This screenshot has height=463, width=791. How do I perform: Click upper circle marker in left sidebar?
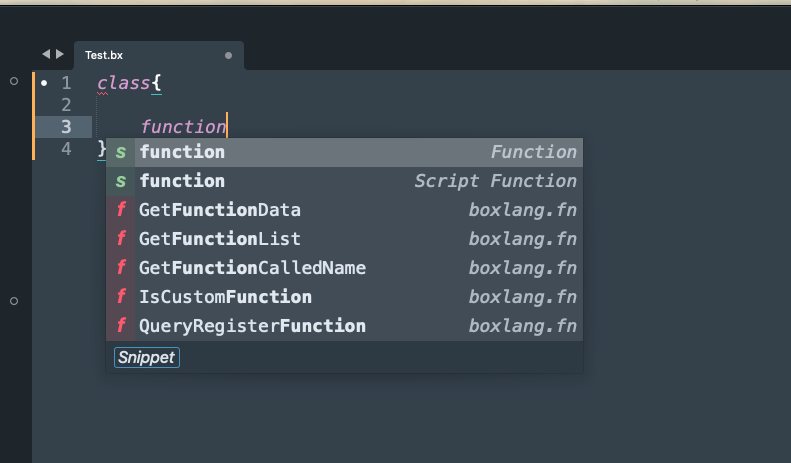[14, 81]
